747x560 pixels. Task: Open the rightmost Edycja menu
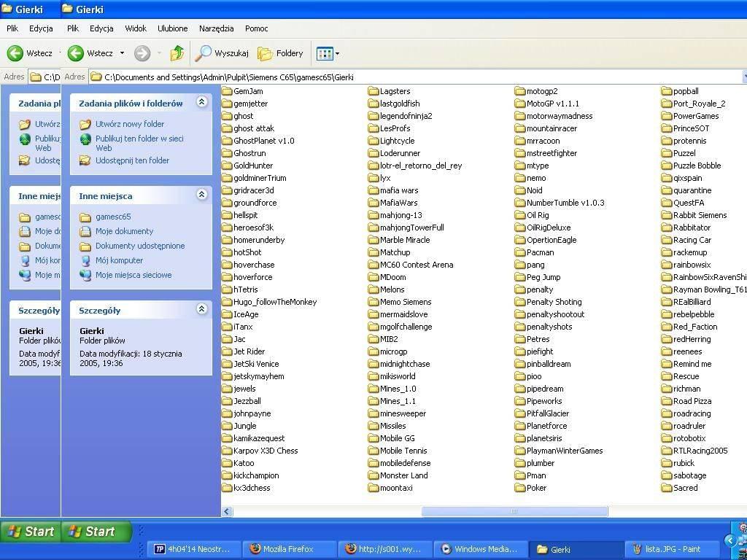click(101, 28)
